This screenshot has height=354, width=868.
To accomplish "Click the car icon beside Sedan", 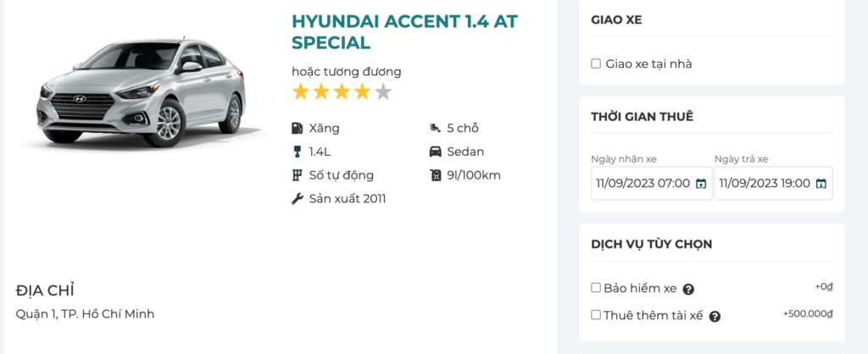I will tap(436, 152).
